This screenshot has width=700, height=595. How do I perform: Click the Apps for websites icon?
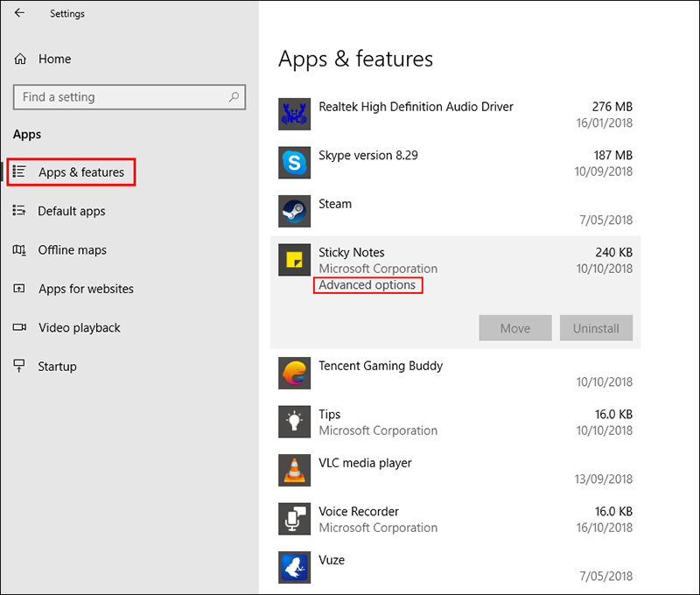[19, 289]
